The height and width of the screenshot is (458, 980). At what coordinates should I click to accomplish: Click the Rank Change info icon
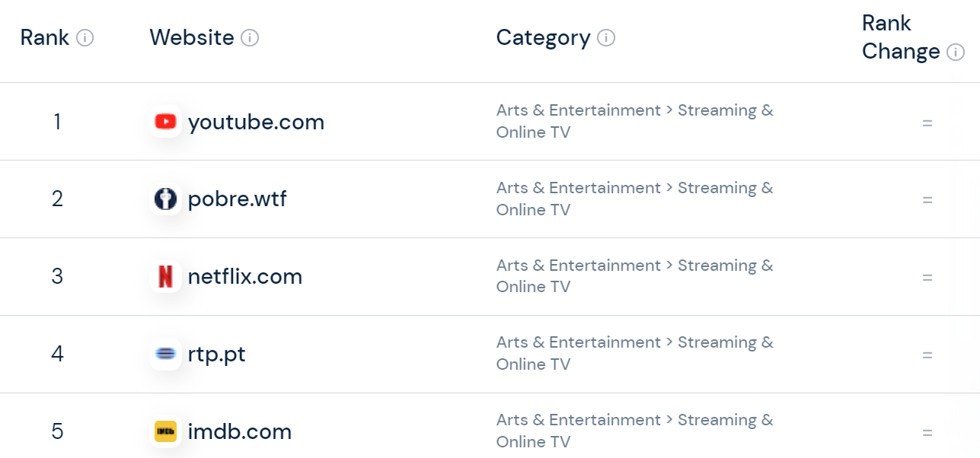pyautogui.click(x=955, y=52)
